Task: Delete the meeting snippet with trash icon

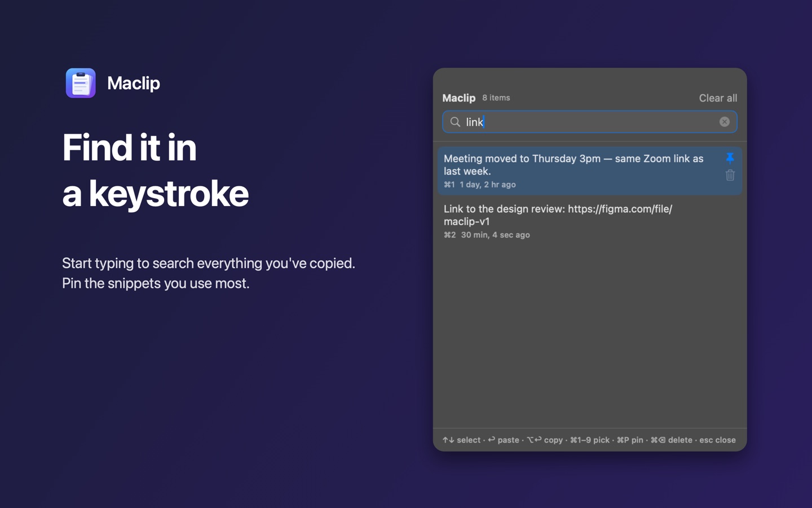Action: pos(730,175)
